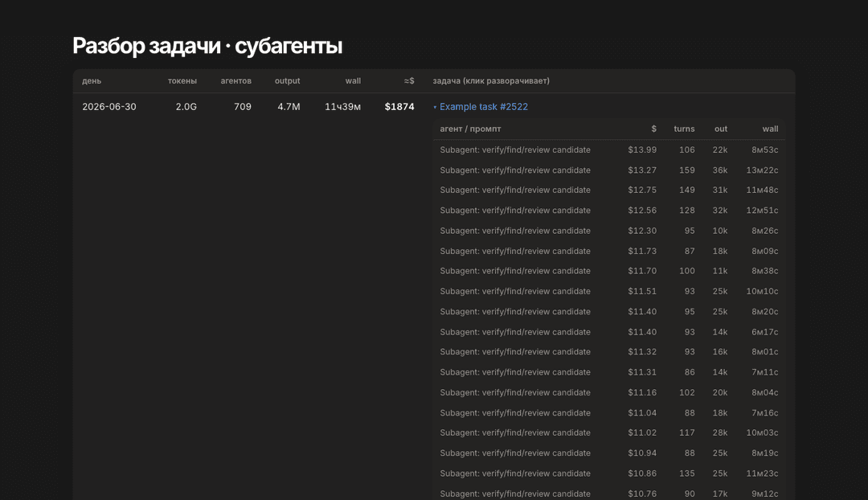Click the 'агентов' column header
Image resolution: width=868 pixels, height=500 pixels.
coord(235,81)
